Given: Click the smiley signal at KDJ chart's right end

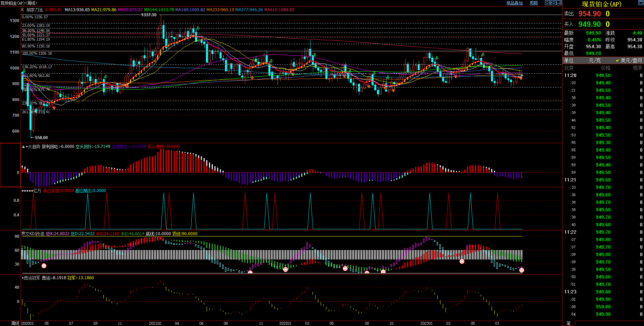Looking at the screenshot, I should 522,270.
